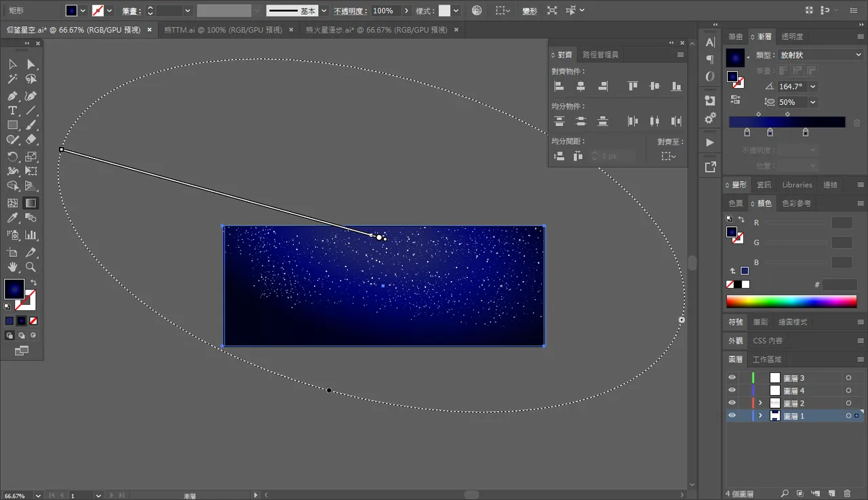Select the Paintbrush tool
This screenshot has height=500, width=868.
(x=31, y=125)
